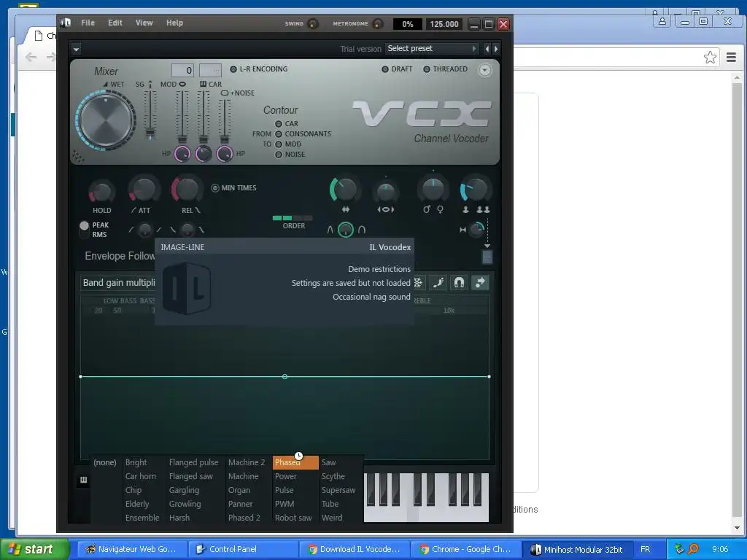Click the Metronome knob in title bar
This screenshot has height=560, width=747.
pyautogui.click(x=377, y=23)
